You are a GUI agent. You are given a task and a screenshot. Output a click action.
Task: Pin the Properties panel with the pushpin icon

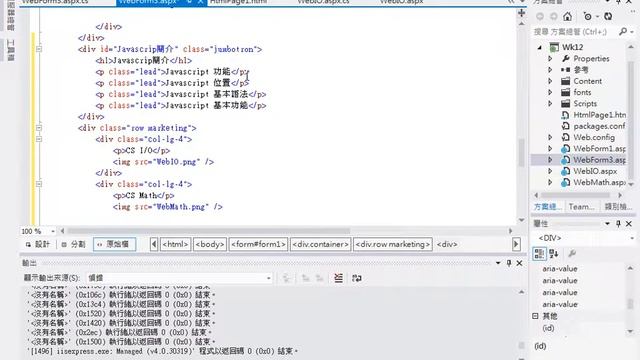(618, 224)
